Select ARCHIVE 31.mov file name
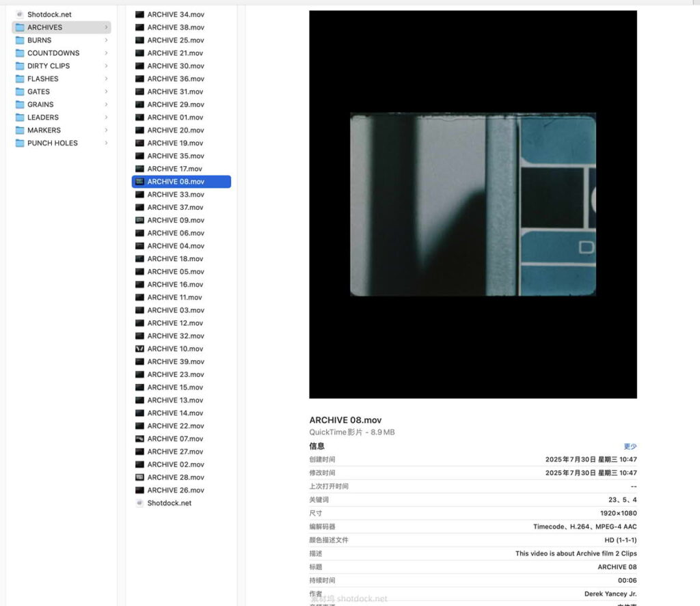Screen dimensions: 700x606 coord(175,92)
